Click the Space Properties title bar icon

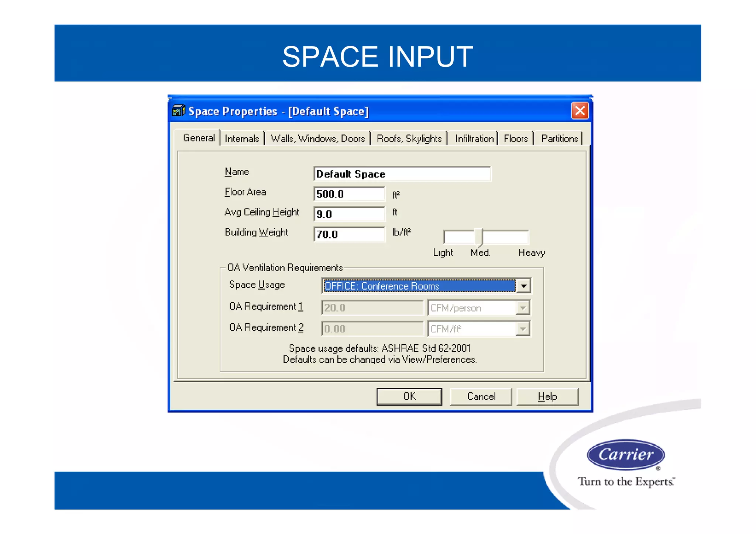click(179, 111)
